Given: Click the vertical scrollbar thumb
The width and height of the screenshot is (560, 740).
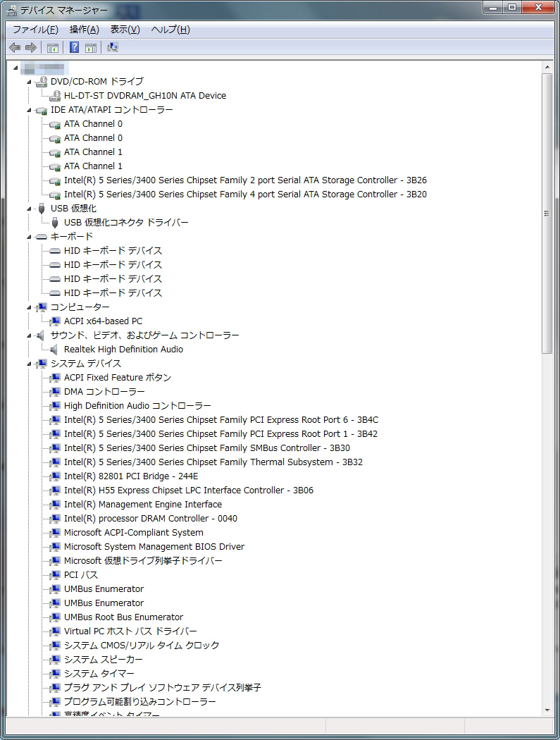Looking at the screenshot, I should (547, 214).
